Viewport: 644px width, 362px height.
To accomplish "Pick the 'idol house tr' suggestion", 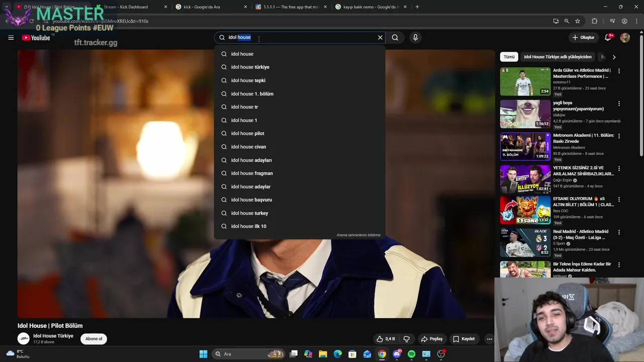I will (x=299, y=107).
